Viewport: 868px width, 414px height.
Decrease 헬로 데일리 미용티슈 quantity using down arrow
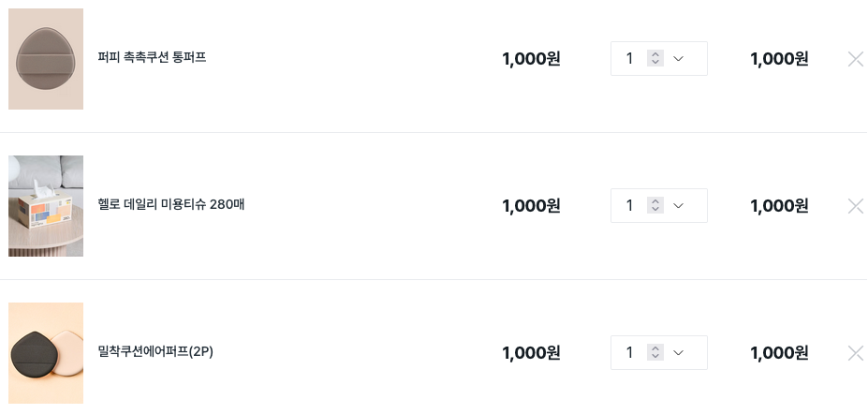point(655,210)
